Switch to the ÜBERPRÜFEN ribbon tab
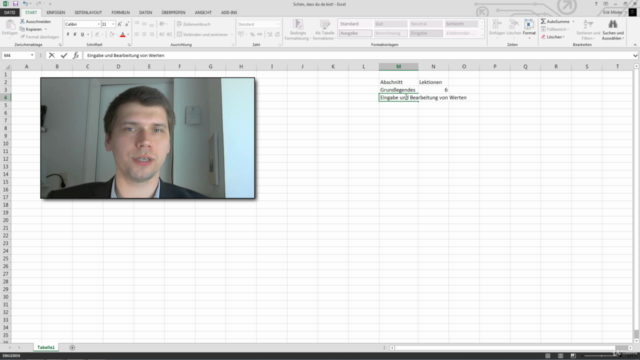640x360 pixels. [x=173, y=12]
